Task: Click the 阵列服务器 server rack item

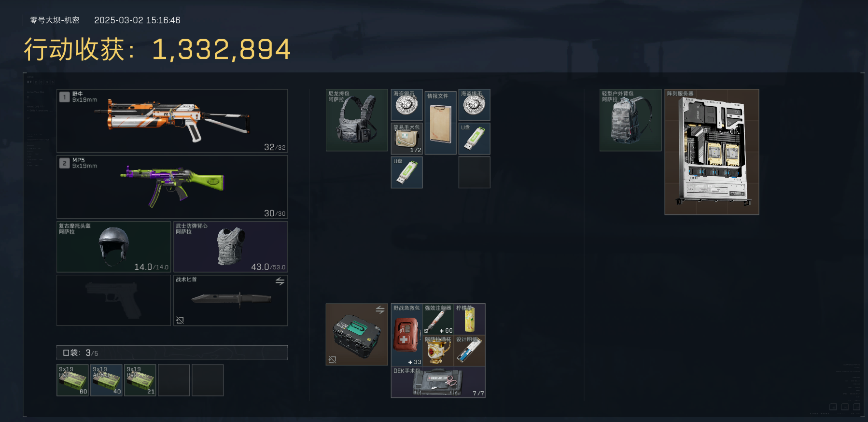Action: point(712,152)
